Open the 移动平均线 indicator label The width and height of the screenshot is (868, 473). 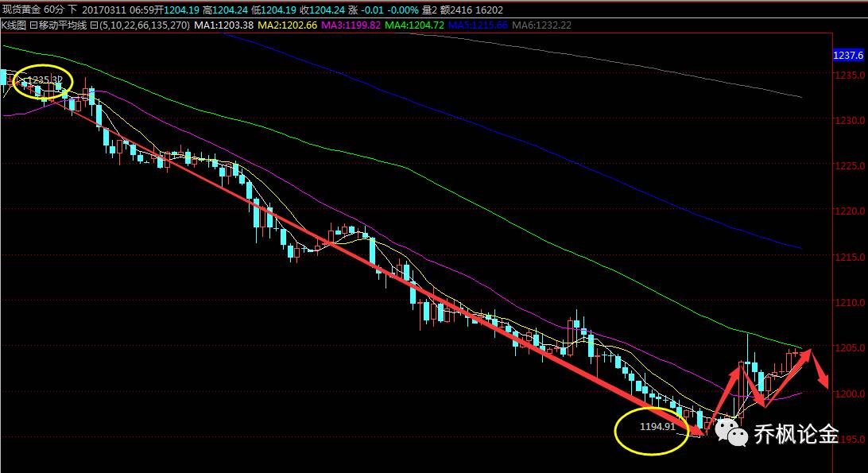tap(63, 25)
